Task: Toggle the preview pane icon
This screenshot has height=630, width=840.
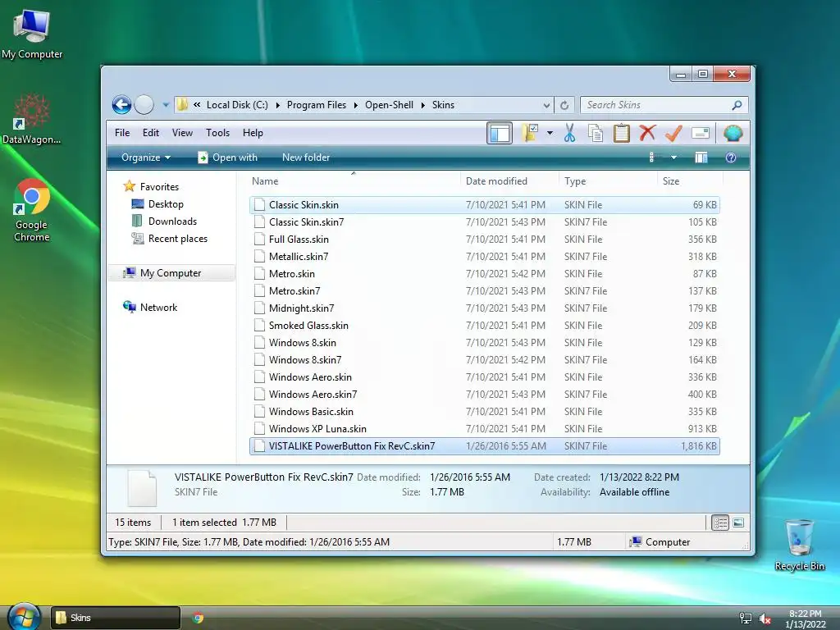Action: [701, 157]
